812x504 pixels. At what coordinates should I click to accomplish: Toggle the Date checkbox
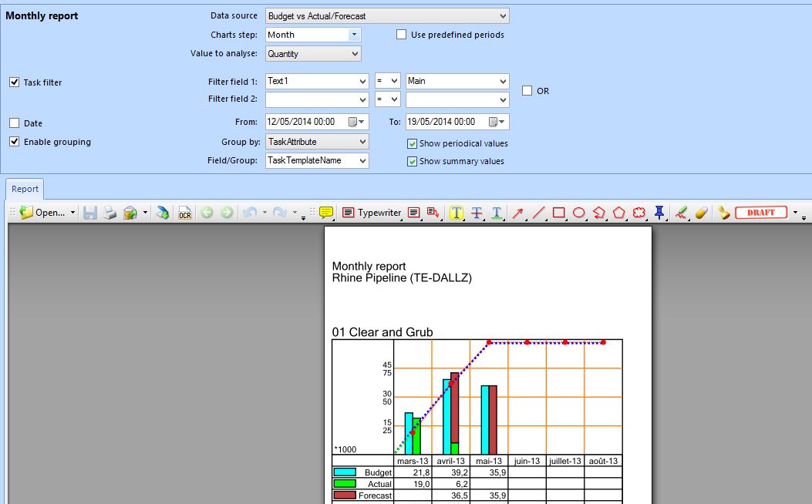click(x=15, y=123)
